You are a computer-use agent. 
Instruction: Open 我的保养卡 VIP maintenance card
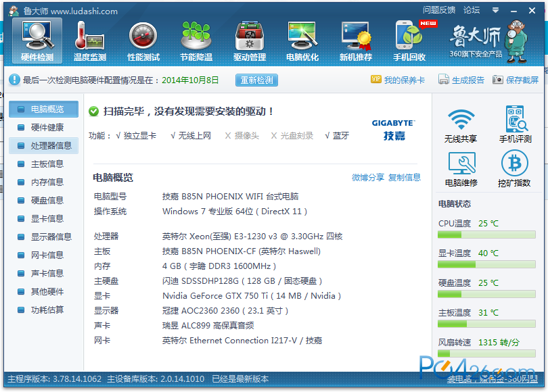[398, 80]
